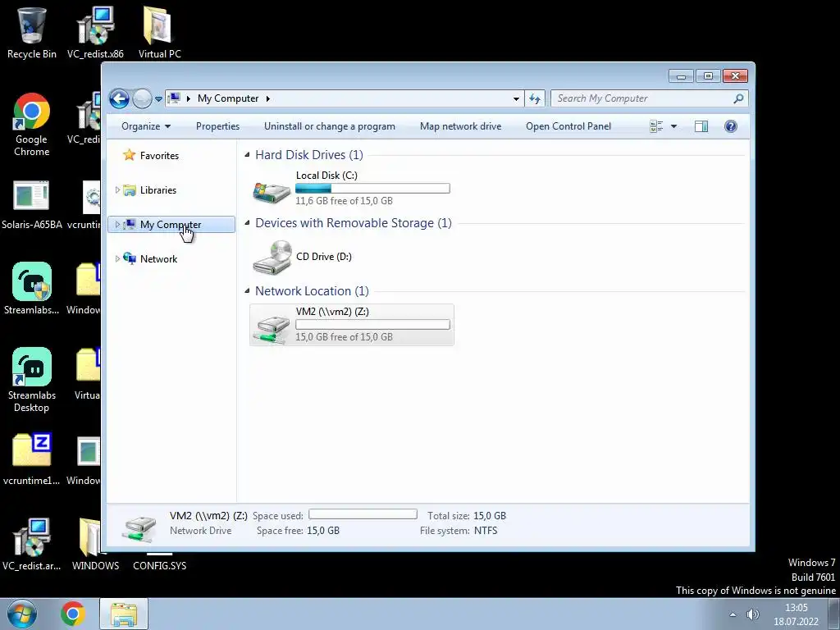This screenshot has height=630, width=840.
Task: Expand the Network tree node
Action: point(117,258)
